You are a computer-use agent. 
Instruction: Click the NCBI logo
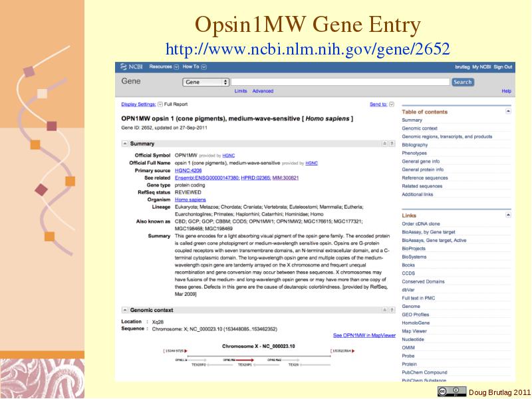(131, 67)
